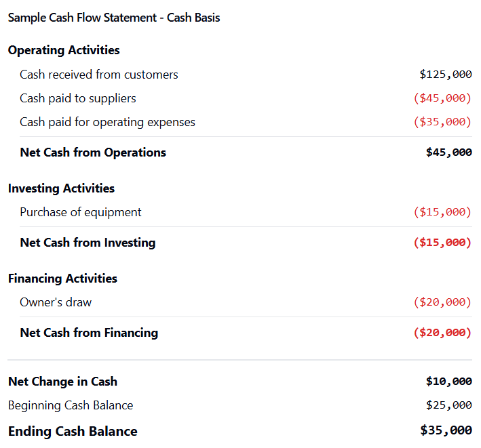481x448 pixels.
Task: Click the Cash received from customers label
Action: (x=99, y=75)
